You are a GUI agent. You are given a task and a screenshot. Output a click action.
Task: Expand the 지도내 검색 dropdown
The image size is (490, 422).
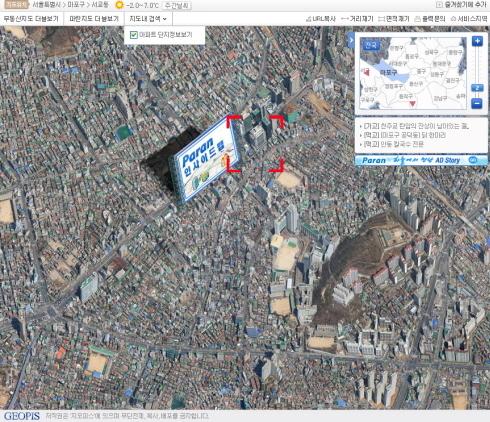[x=148, y=19]
